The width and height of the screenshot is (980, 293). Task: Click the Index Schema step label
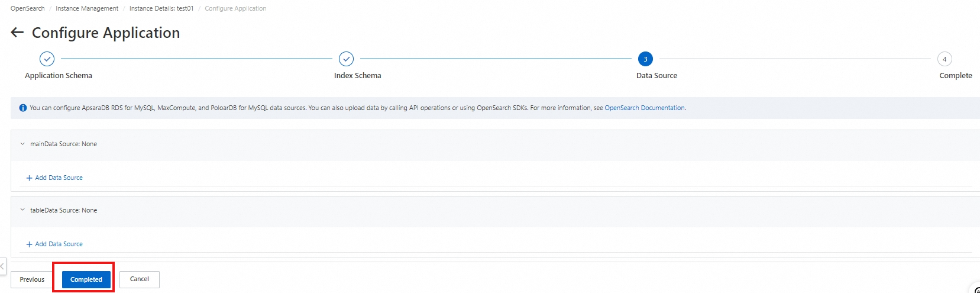(x=357, y=75)
